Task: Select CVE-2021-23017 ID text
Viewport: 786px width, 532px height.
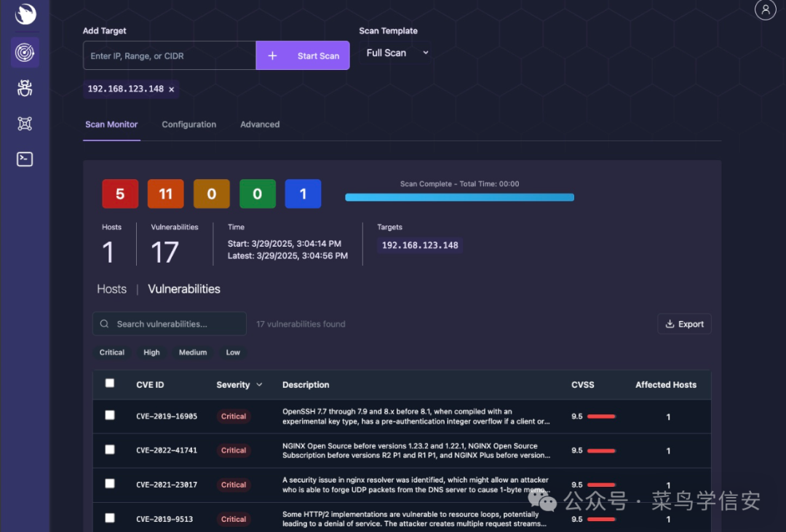Action: coord(167,485)
